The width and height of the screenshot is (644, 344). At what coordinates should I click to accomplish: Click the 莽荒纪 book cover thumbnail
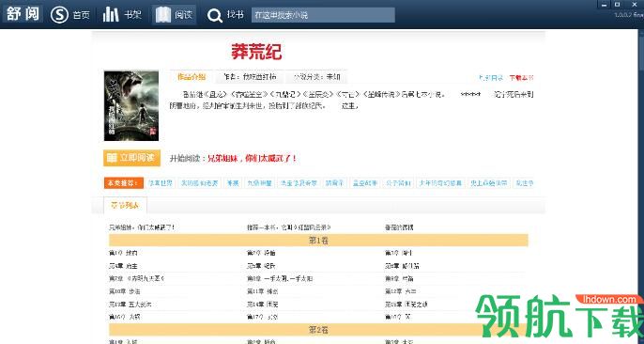pos(131,105)
